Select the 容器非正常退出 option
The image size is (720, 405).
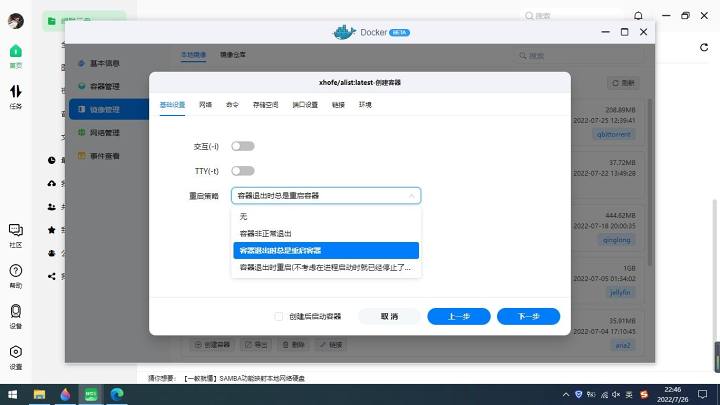(326, 233)
